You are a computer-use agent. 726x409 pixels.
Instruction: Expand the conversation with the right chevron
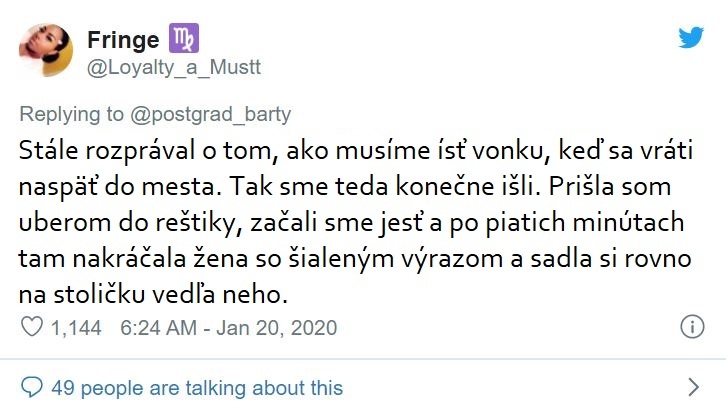point(694,387)
